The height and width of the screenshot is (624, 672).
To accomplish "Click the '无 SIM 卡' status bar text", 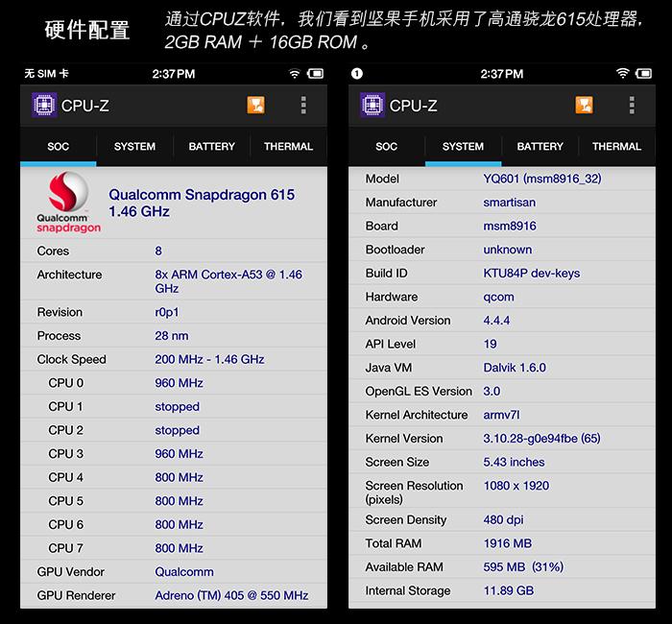I will tap(46, 74).
